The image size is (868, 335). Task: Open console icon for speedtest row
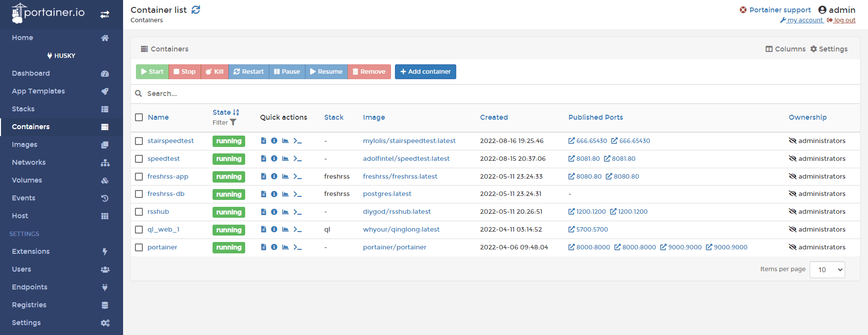pyautogui.click(x=298, y=159)
